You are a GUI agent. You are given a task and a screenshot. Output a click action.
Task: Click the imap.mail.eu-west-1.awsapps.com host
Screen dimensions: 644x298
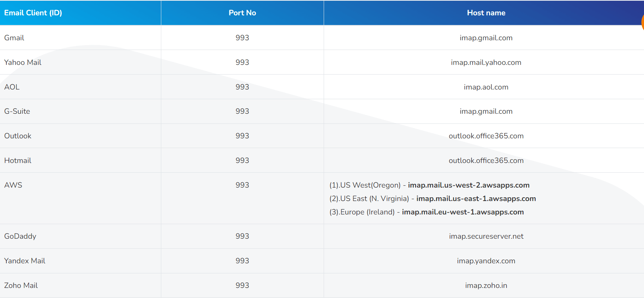coord(463,212)
